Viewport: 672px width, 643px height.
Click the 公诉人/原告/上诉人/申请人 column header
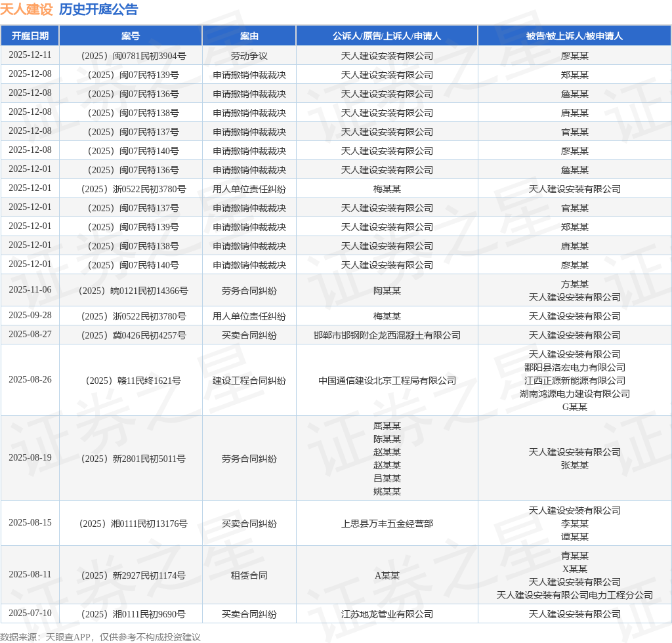tap(387, 36)
